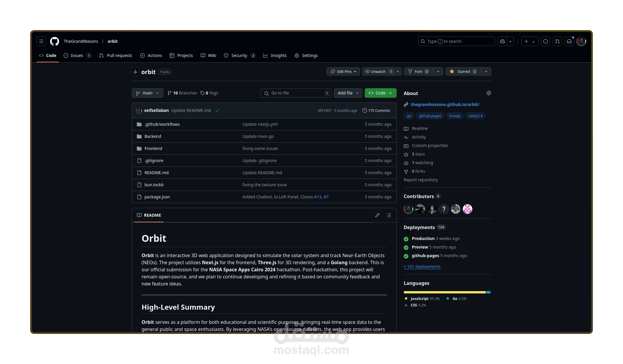
Task: Open the Wiki tab
Action: click(x=208, y=56)
